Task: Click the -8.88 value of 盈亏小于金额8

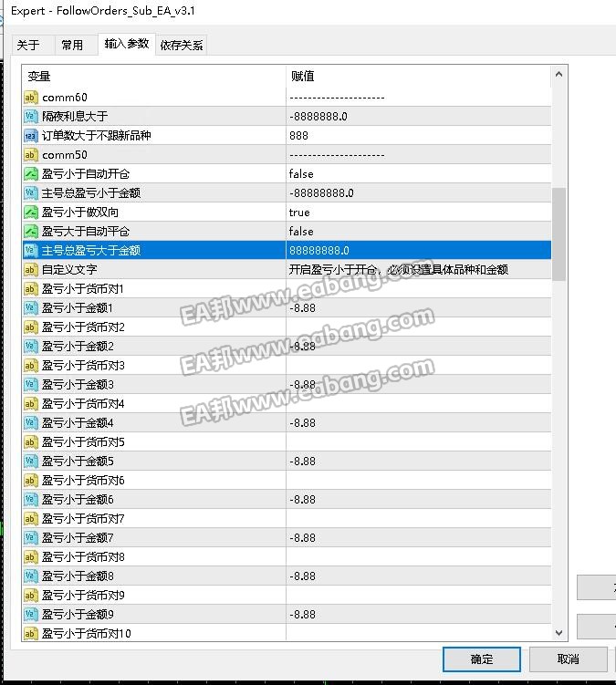Action: [x=302, y=576]
